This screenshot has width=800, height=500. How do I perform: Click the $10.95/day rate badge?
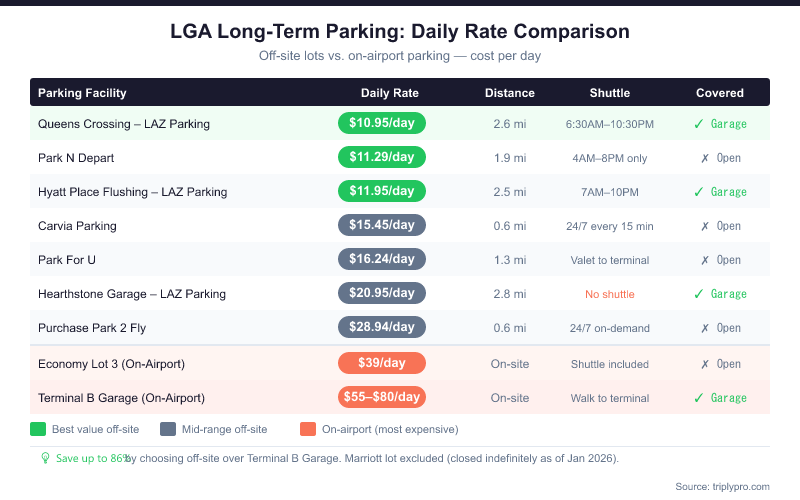point(382,124)
